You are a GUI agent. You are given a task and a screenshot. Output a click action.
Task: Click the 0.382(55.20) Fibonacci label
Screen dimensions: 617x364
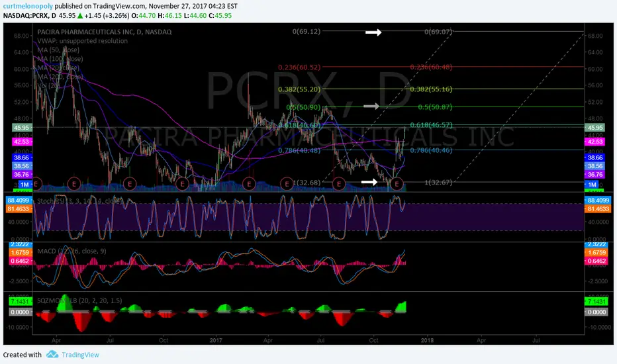point(299,89)
